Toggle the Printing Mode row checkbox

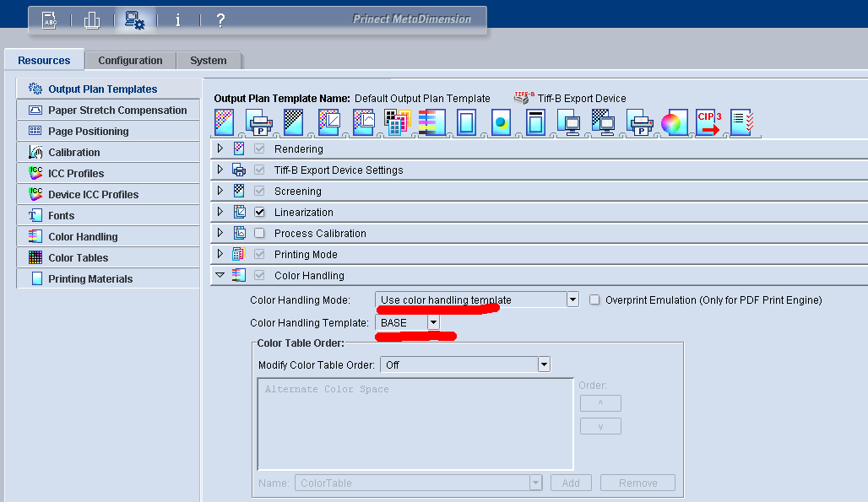(x=259, y=254)
